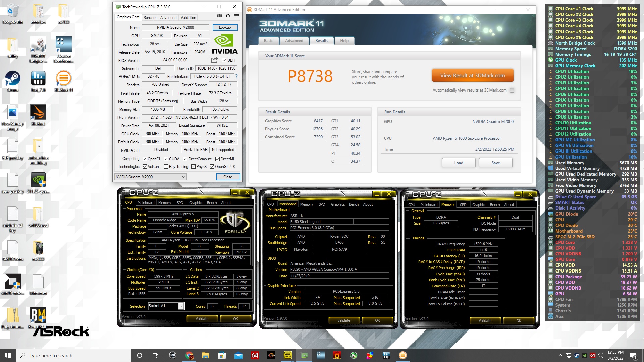Open the Validation tab in GPU-Z
The width and height of the screenshot is (644, 362).
188,18
